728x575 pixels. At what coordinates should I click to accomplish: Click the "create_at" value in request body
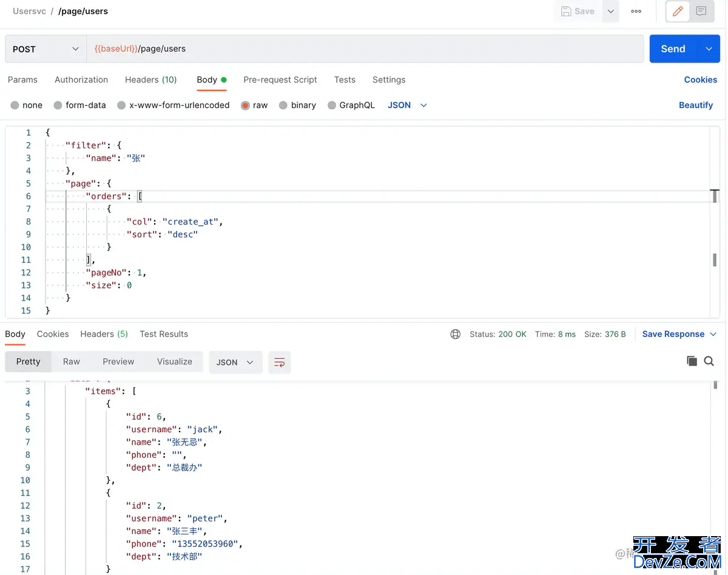point(190,222)
